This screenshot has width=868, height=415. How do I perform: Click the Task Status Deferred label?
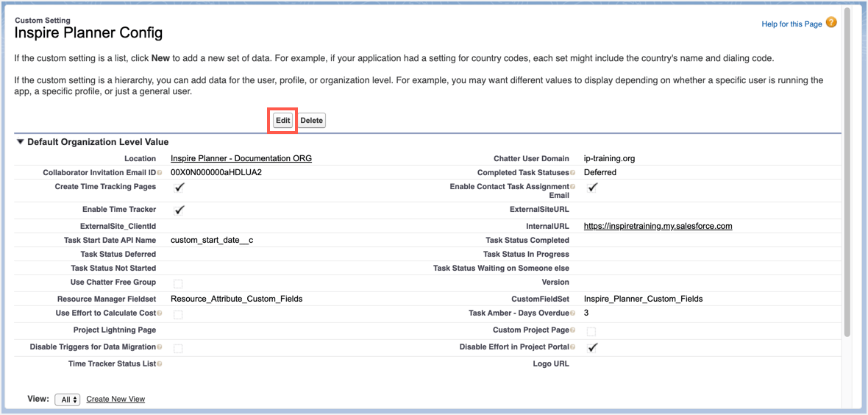pos(118,255)
